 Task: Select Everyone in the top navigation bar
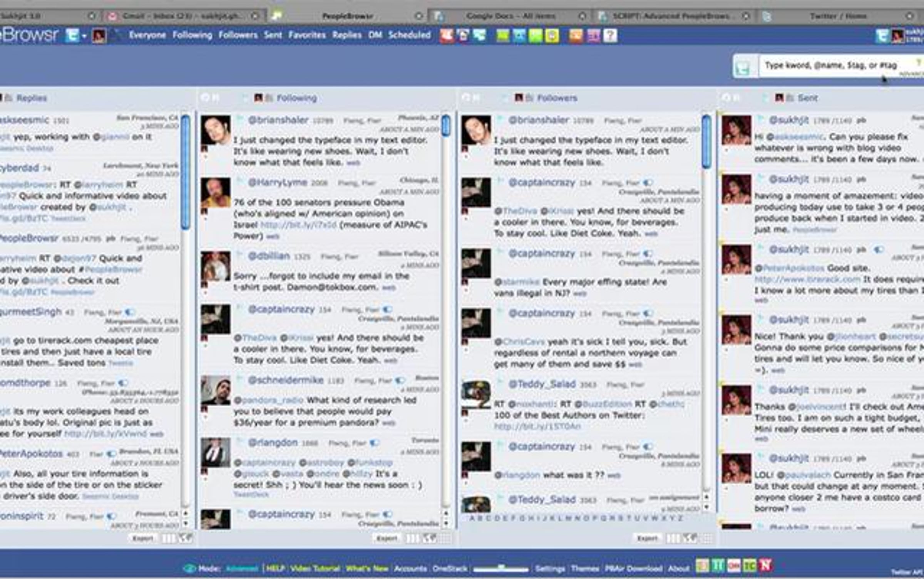point(147,35)
